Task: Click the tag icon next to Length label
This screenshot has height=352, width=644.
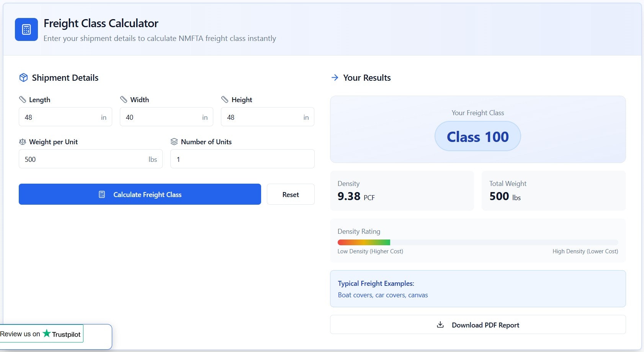Action: pyautogui.click(x=23, y=99)
